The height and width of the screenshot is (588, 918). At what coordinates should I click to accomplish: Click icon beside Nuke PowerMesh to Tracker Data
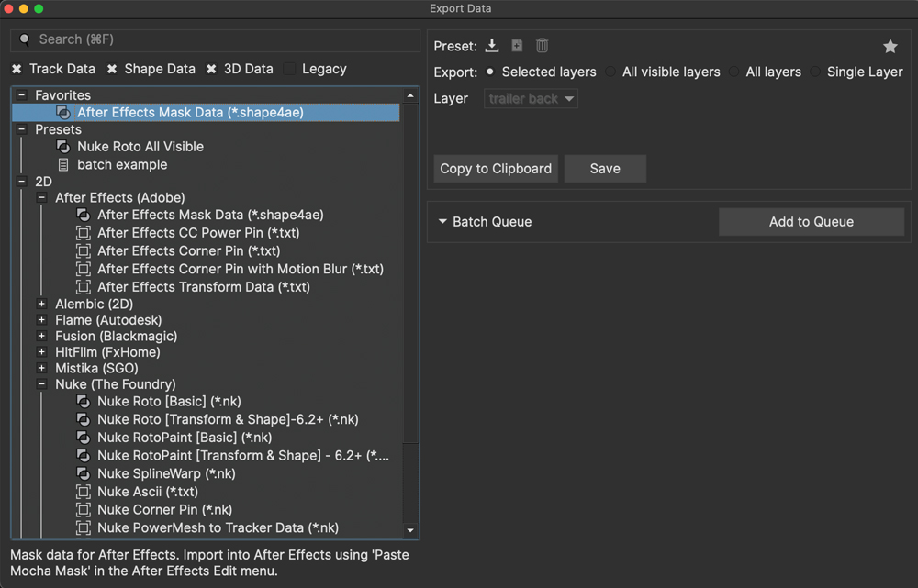[x=84, y=528]
